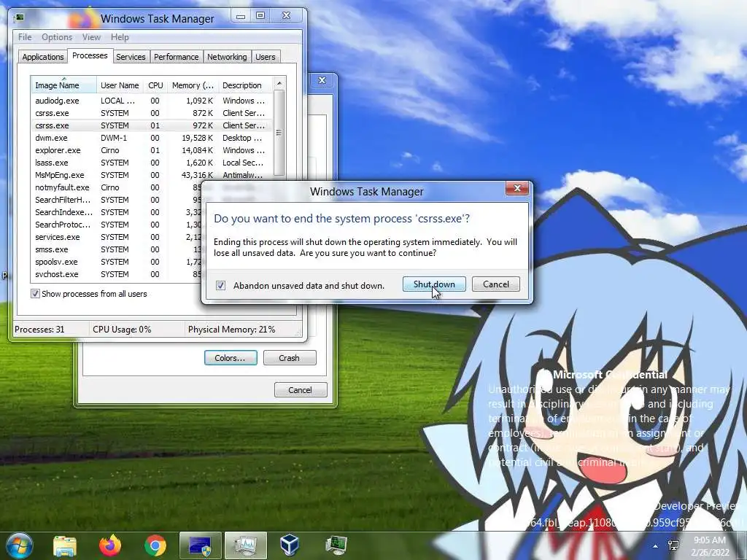Maximize the Windows Task Manager window
The image size is (747, 560).
(x=260, y=16)
